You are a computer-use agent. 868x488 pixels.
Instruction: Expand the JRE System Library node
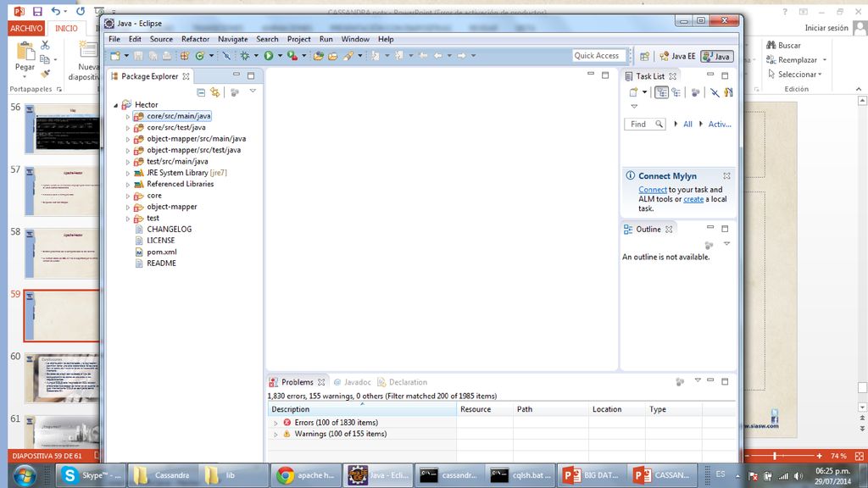(128, 173)
